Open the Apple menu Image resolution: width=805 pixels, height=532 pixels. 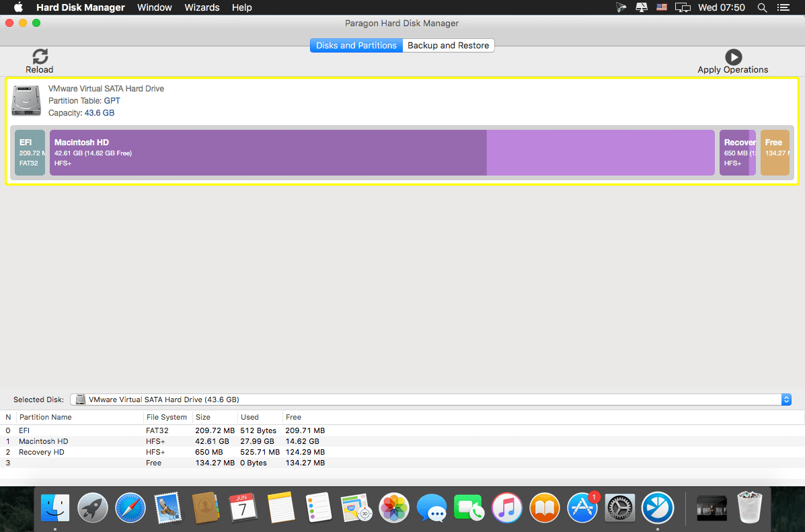coord(18,7)
